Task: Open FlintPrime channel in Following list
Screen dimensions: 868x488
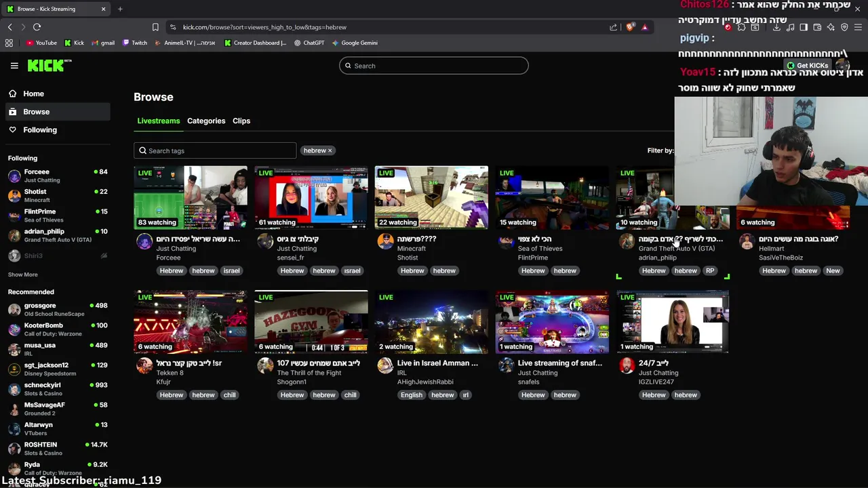Action: pos(57,216)
